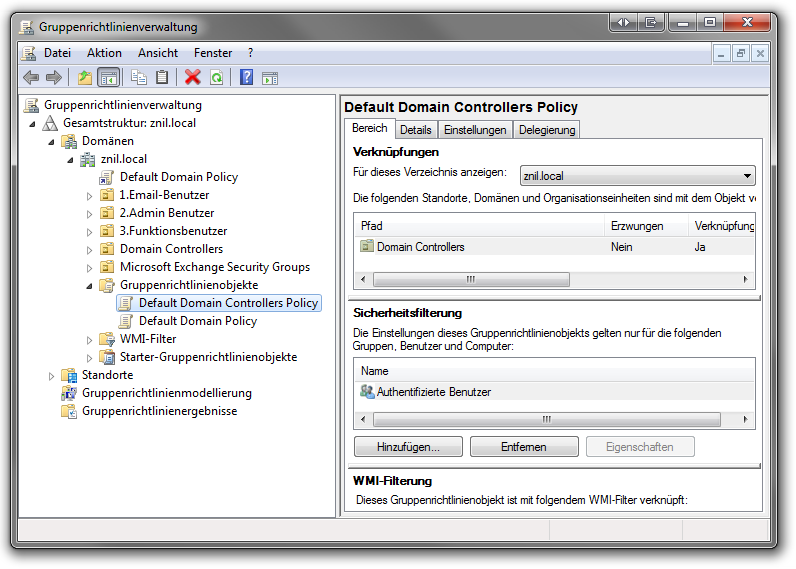
Task: Toggle the show/hide console tree icon
Action: coord(108,78)
